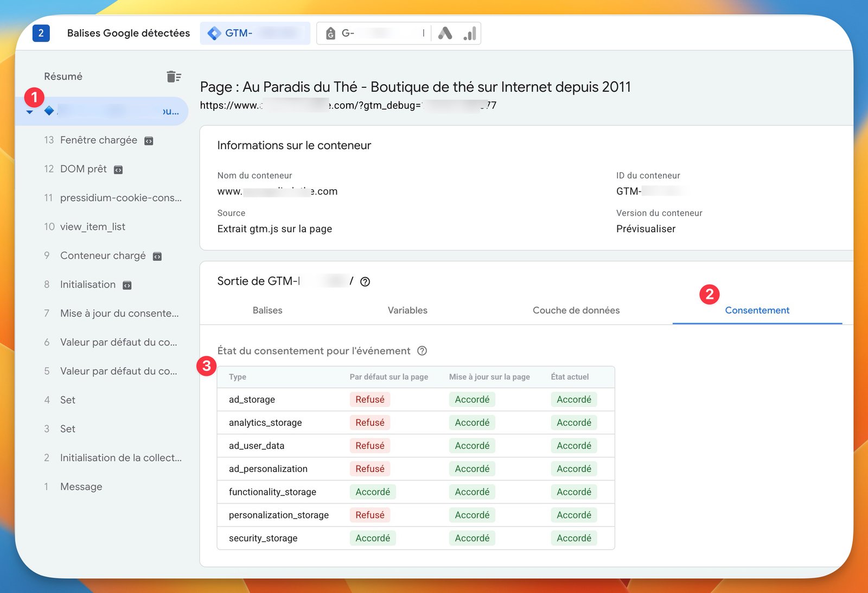Click help icon beside État du consentement
Screen dimensions: 868x593
422,351
